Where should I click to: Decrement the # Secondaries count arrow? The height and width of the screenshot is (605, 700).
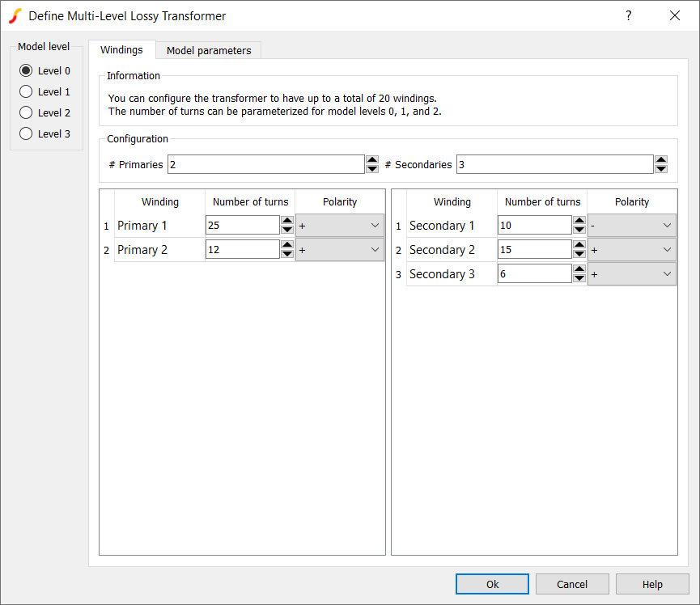click(661, 169)
